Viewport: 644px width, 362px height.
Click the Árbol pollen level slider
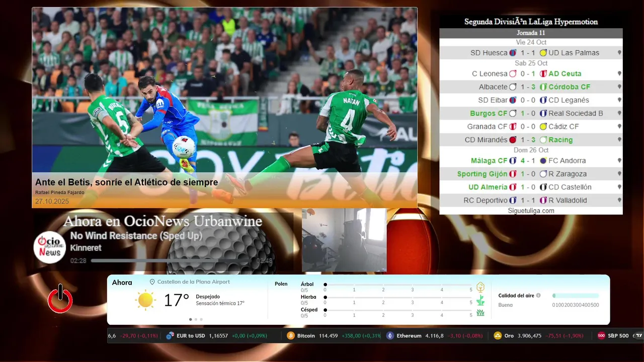tap(398, 285)
